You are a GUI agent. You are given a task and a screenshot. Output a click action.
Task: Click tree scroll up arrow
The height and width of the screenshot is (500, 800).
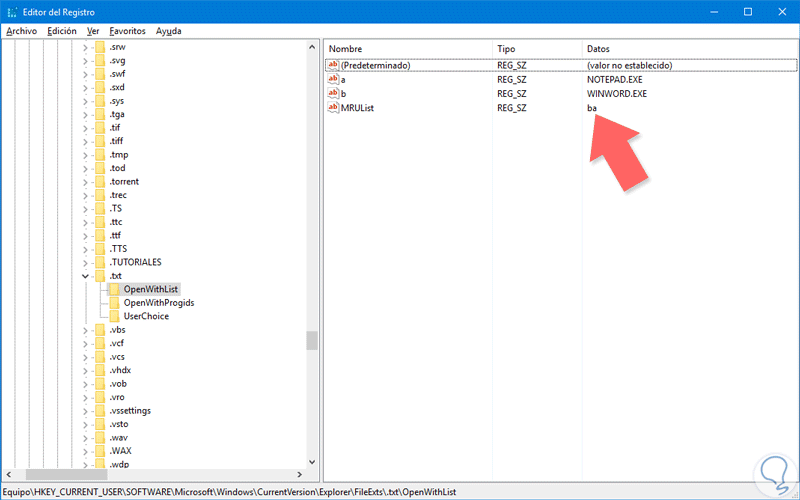[312, 47]
